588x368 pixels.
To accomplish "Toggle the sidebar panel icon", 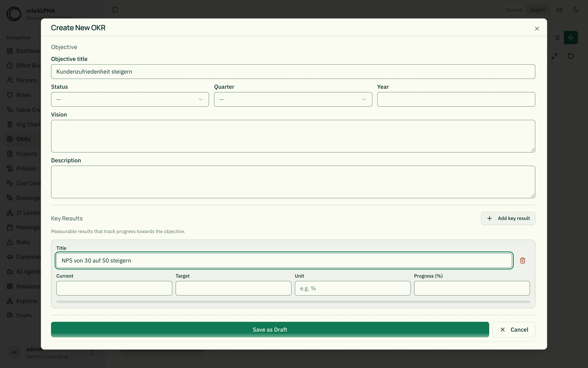I will click(x=115, y=10).
